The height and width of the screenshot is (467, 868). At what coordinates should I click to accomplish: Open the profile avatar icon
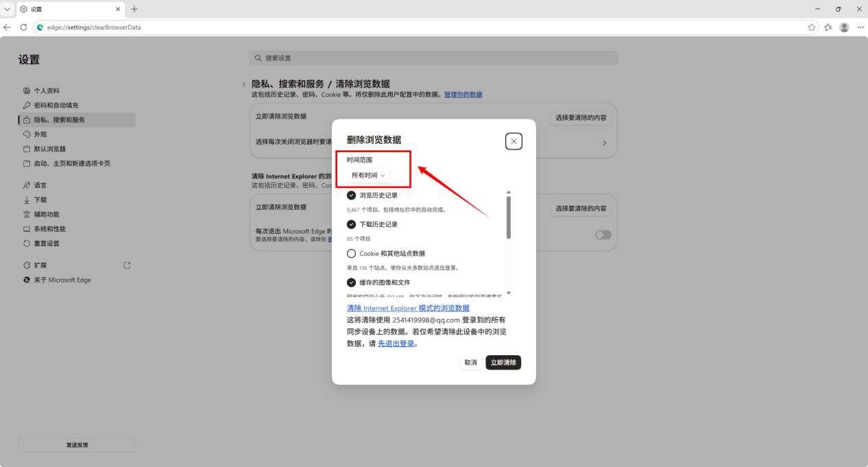pos(844,27)
